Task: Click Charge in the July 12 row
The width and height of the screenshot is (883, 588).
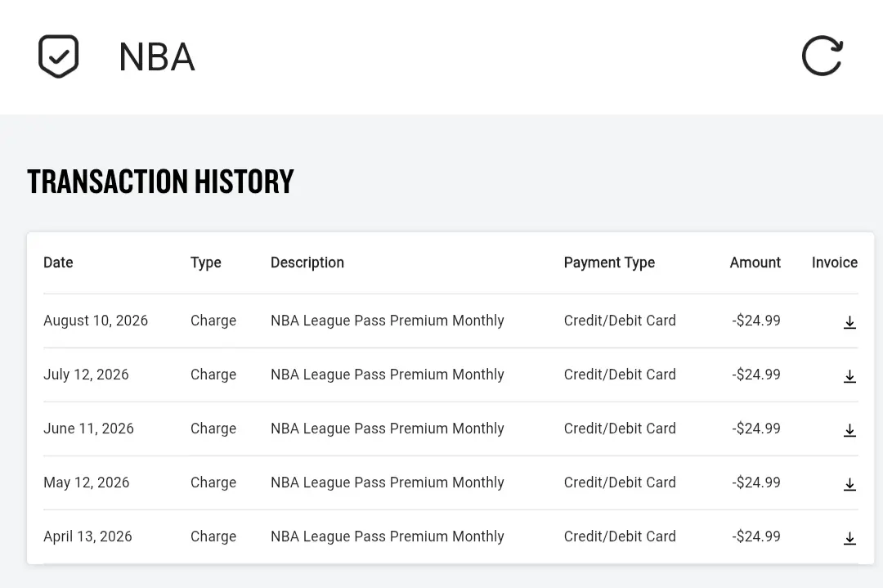Action: point(213,375)
